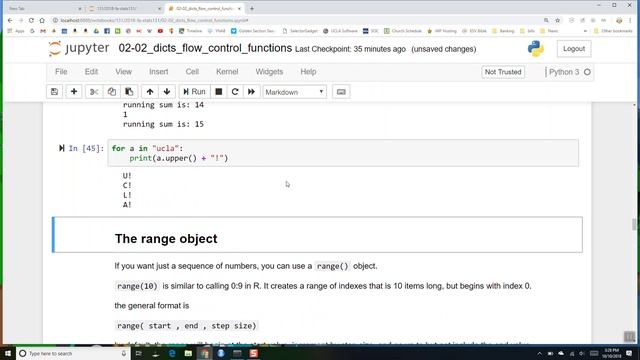Click the Windows search box
Image resolution: width=640 pixels, height=360 pixels.
coord(73,353)
